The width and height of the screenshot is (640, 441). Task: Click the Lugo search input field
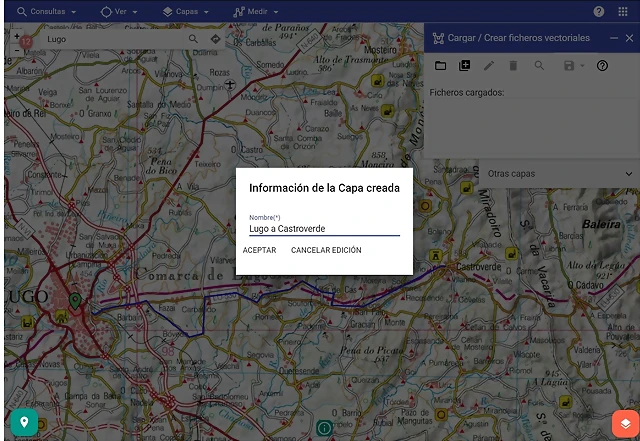click(114, 39)
